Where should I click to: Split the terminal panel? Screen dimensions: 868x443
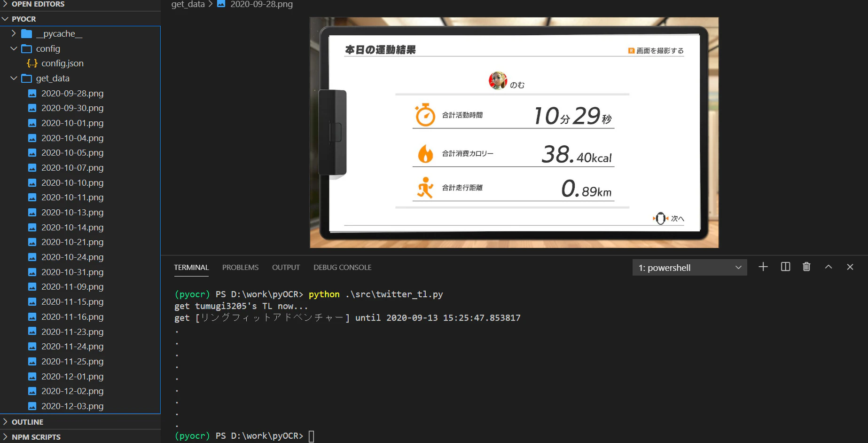point(785,267)
